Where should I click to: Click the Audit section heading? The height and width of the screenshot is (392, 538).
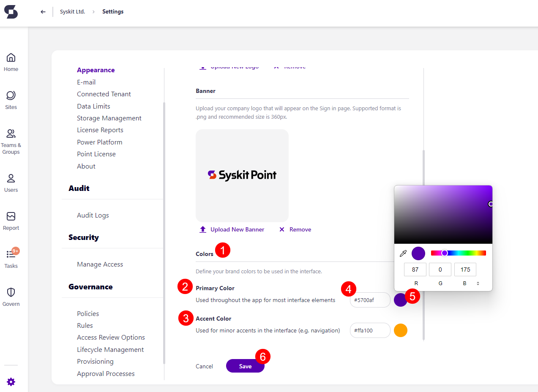(x=79, y=188)
